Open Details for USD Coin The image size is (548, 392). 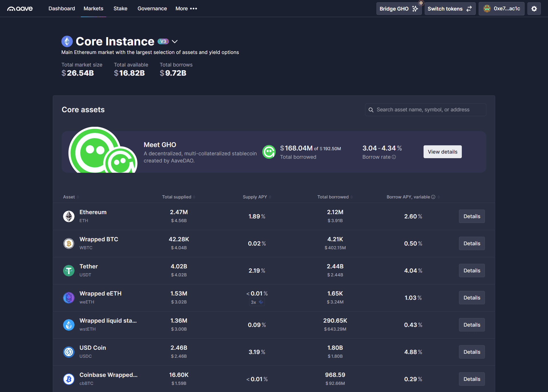coord(472,352)
